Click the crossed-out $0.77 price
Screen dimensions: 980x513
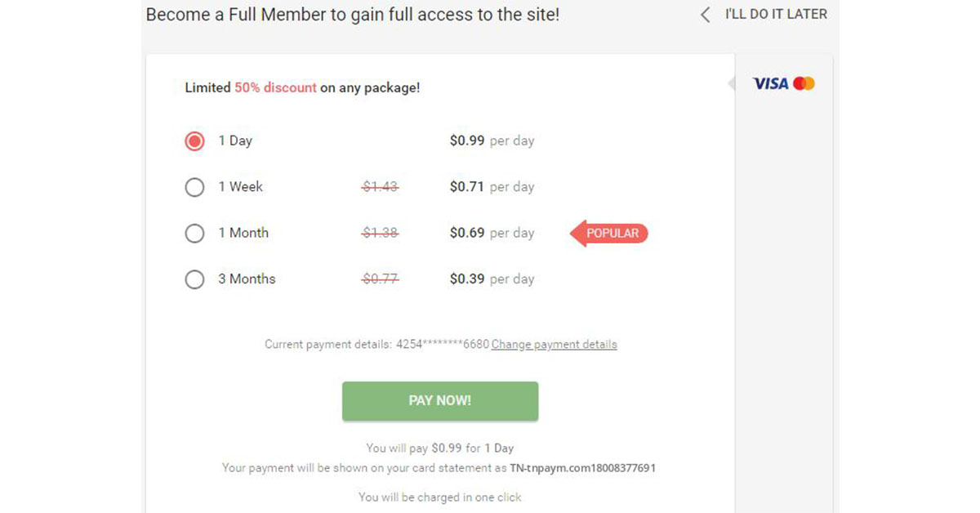380,279
